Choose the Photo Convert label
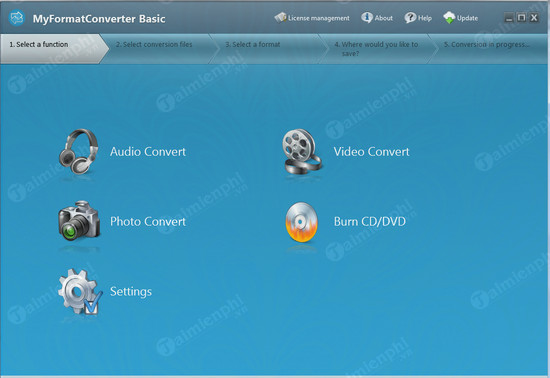The image size is (550, 378). pos(148,222)
